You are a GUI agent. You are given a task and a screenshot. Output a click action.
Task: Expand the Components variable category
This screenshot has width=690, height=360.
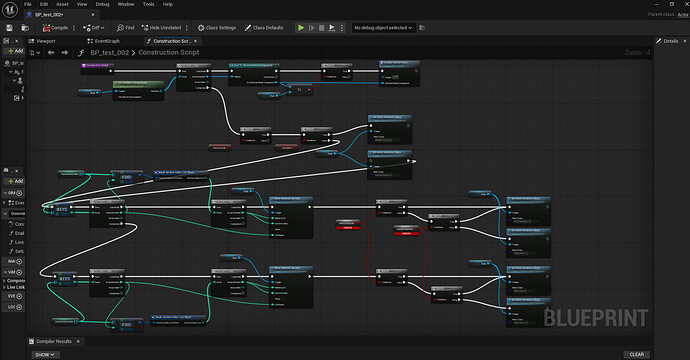(4, 281)
